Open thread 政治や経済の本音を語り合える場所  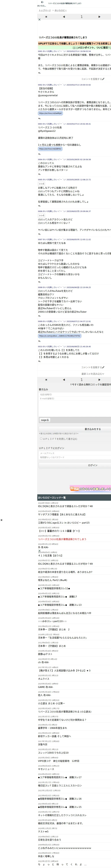[x=65, y=572]
